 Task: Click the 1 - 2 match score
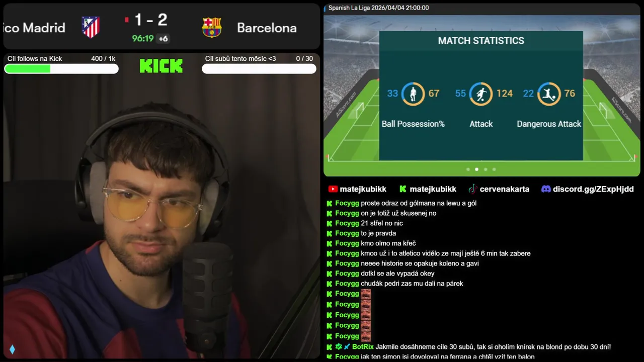pyautogui.click(x=151, y=20)
